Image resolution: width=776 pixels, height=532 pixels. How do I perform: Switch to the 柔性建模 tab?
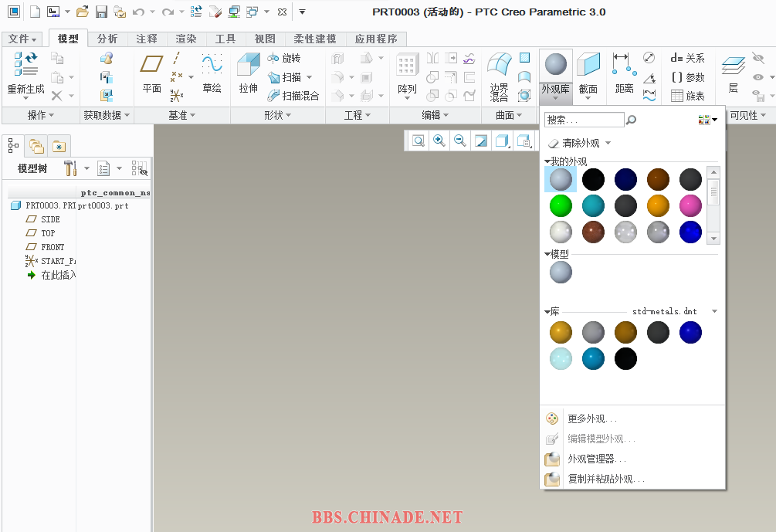315,39
